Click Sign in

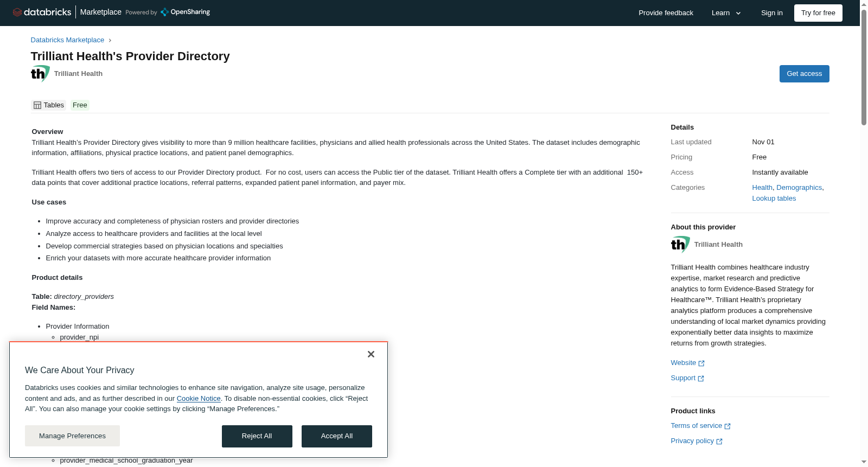click(x=771, y=13)
